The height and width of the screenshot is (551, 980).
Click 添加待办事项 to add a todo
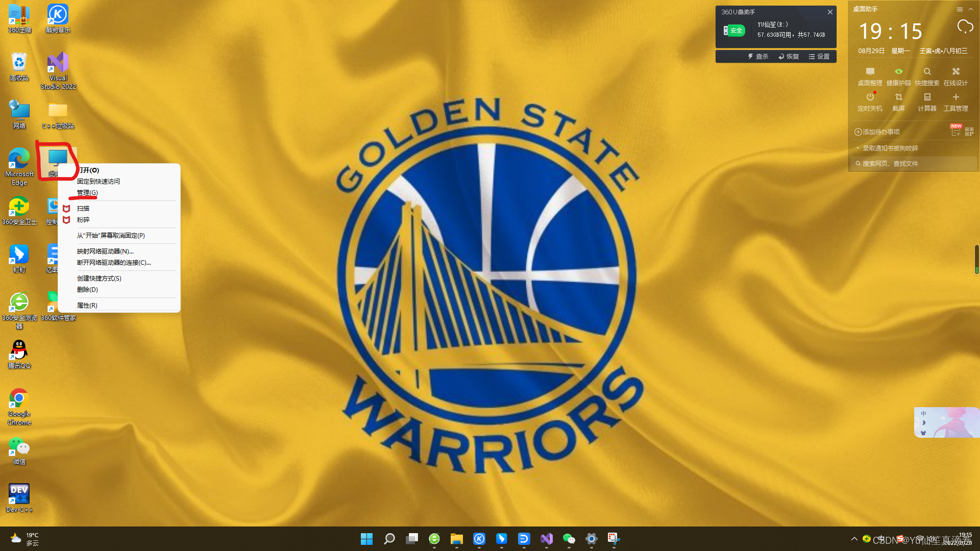pos(877,132)
